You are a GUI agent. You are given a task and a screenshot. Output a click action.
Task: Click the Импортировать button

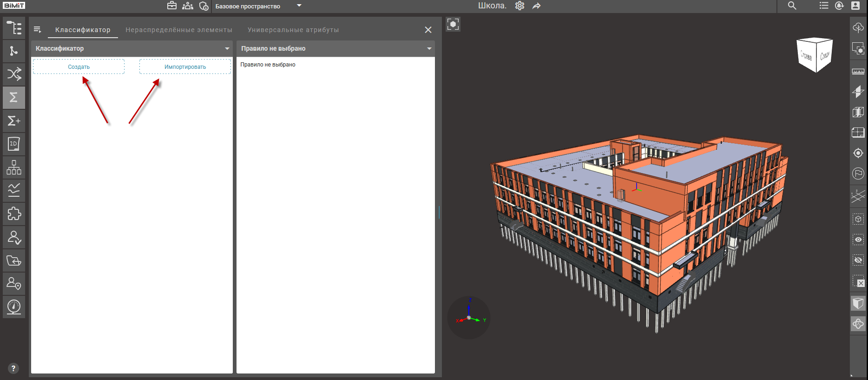pyautogui.click(x=185, y=67)
